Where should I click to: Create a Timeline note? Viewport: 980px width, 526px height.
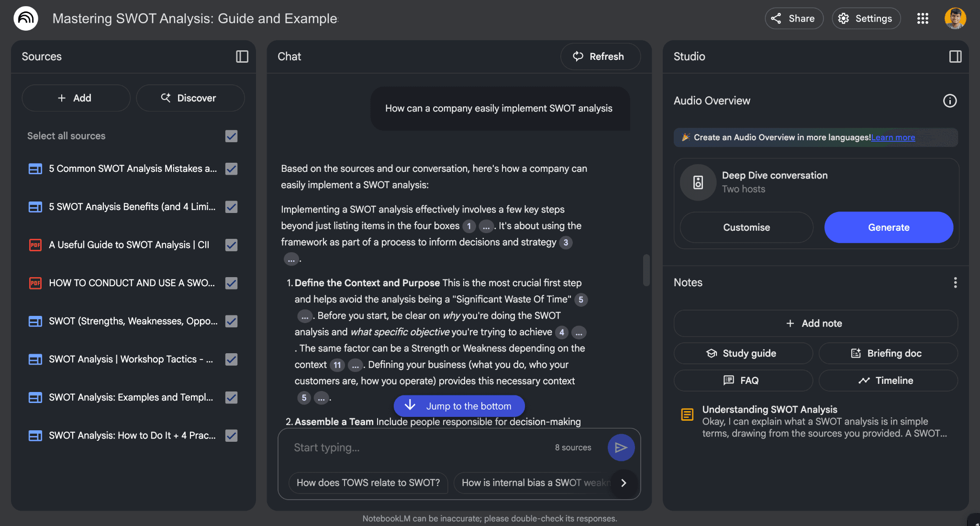pos(888,380)
